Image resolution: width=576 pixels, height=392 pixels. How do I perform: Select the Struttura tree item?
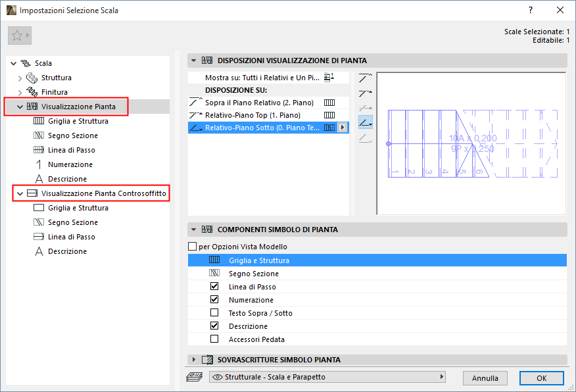(56, 78)
